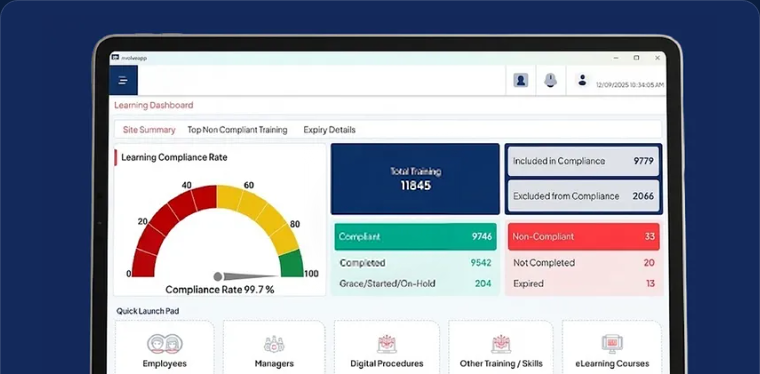The width and height of the screenshot is (760, 374).
Task: Close the mvolveapp window
Action: pyautogui.click(x=657, y=58)
